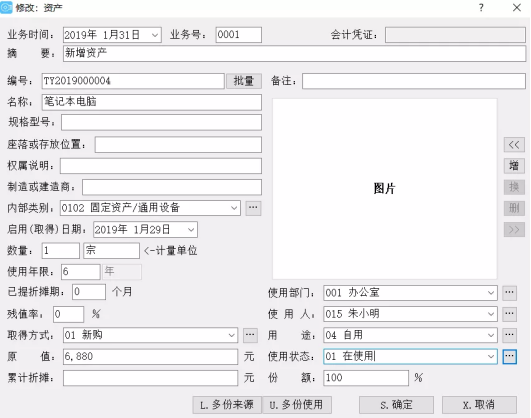Open the L.多份来源 button
531x418 pixels.
[x=227, y=405]
